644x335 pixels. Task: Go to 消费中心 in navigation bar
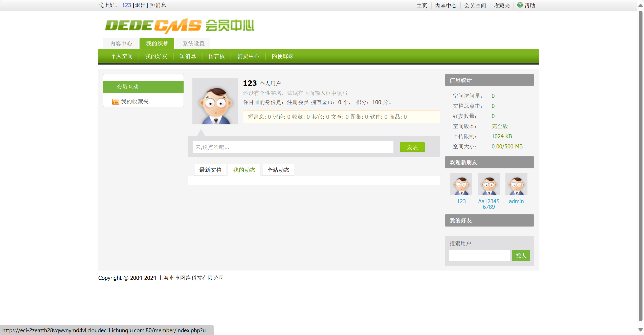pos(248,56)
